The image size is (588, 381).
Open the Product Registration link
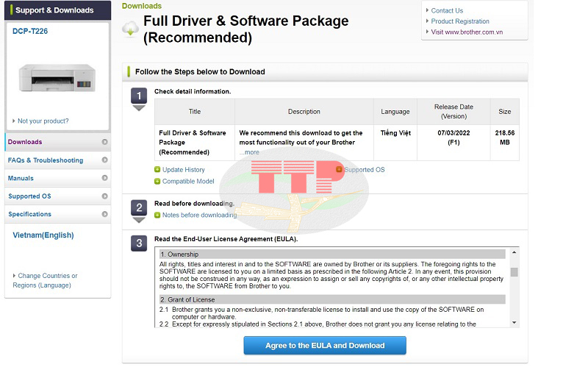[460, 21]
